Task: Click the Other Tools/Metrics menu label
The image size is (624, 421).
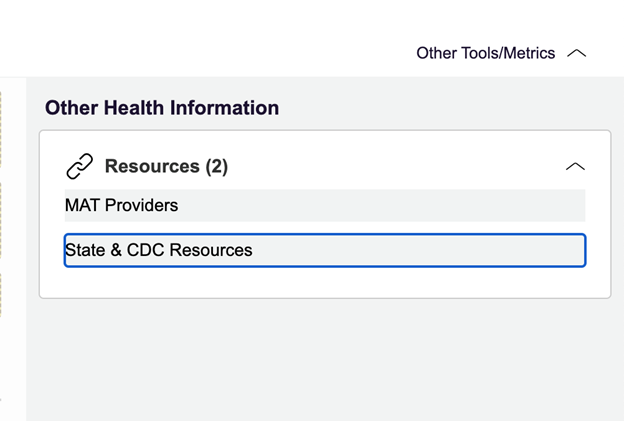Action: click(x=486, y=53)
